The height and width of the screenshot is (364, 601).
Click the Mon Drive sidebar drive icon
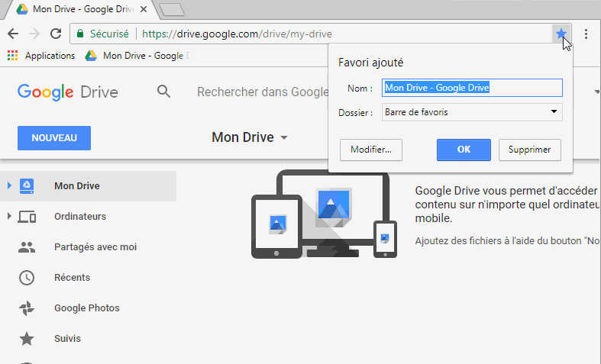27,186
